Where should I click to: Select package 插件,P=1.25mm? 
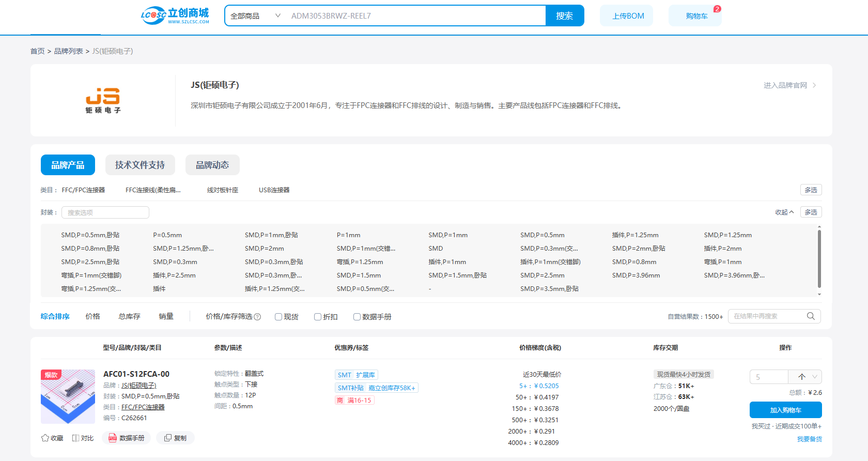point(635,235)
